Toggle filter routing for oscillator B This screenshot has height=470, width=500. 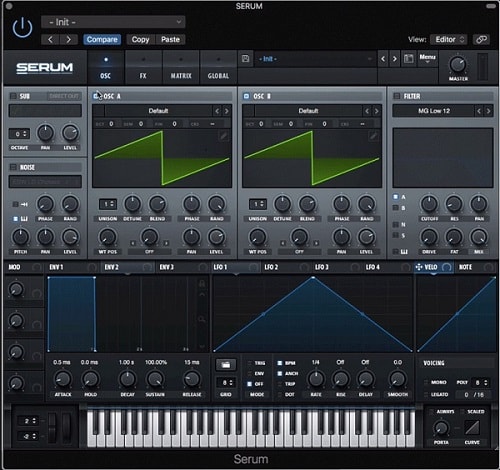pos(396,208)
